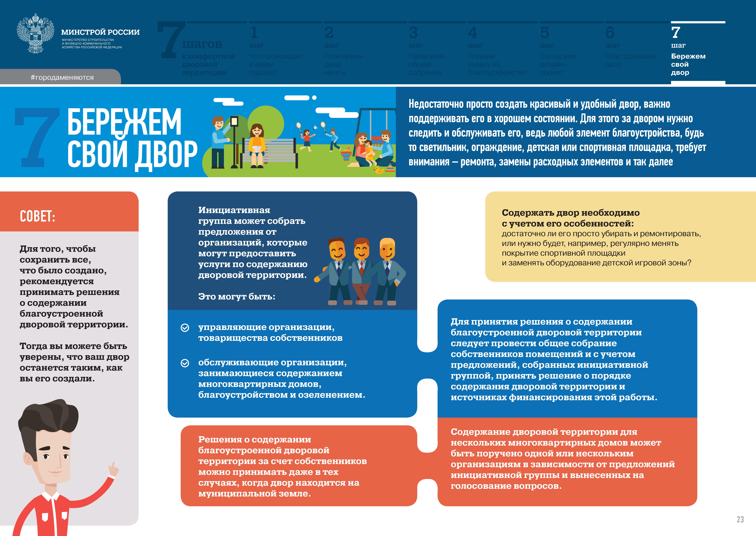This screenshot has width=756, height=536.
Task: Click the checkmark icon beside управляющие организации
Action: point(185,328)
